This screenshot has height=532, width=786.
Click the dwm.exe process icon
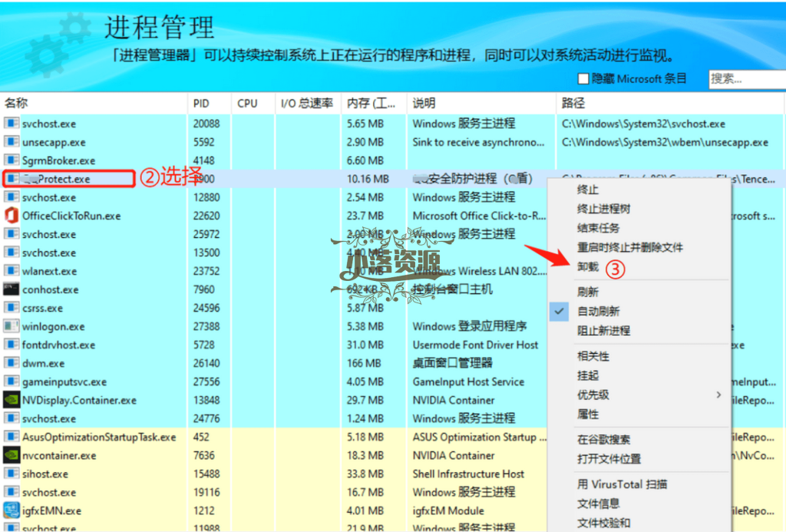tap(11, 363)
